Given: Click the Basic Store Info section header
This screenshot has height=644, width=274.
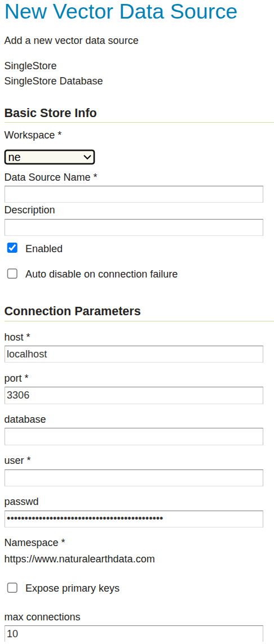Looking at the screenshot, I should (x=51, y=113).
